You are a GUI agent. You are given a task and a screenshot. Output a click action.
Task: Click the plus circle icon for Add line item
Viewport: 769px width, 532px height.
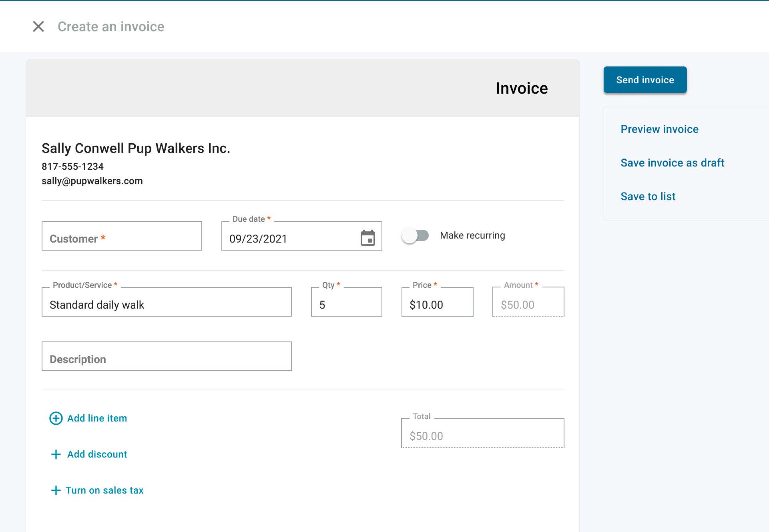(x=56, y=418)
